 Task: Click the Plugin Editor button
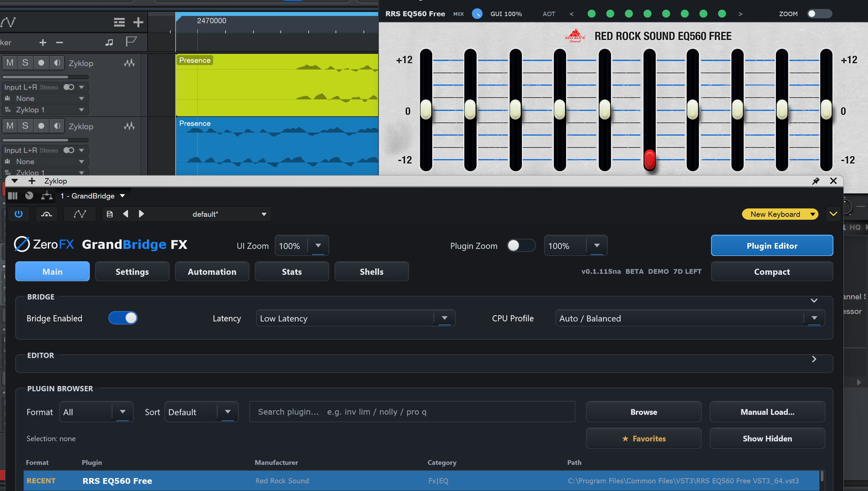pyautogui.click(x=772, y=245)
